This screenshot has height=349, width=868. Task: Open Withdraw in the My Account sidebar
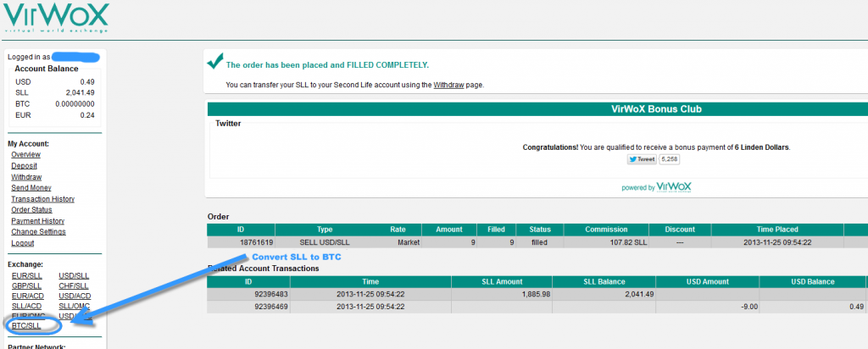pyautogui.click(x=26, y=177)
